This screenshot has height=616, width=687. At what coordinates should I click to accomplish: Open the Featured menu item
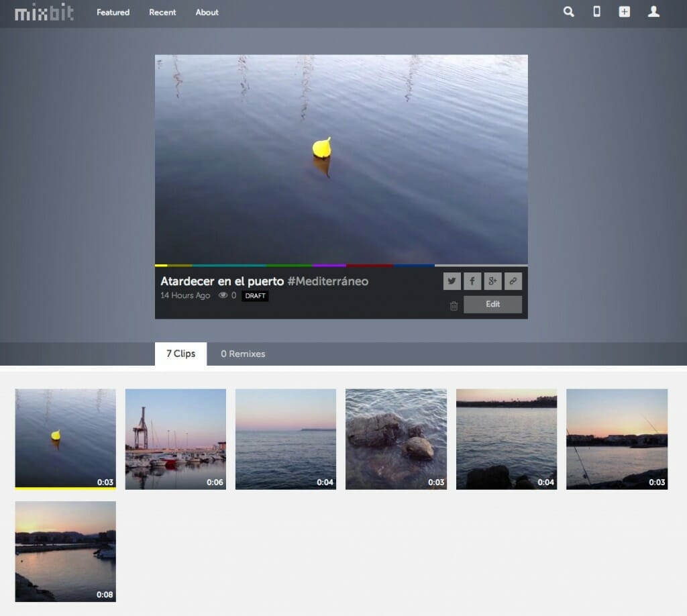113,12
